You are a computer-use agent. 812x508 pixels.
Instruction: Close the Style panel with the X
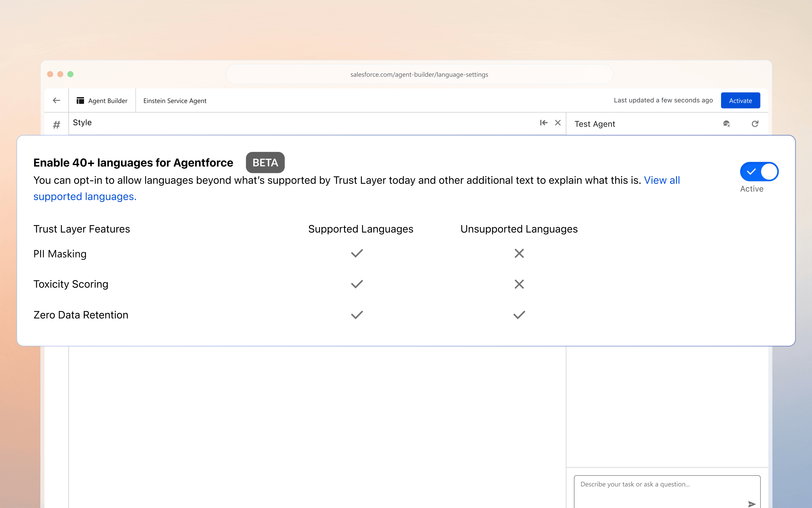point(558,123)
